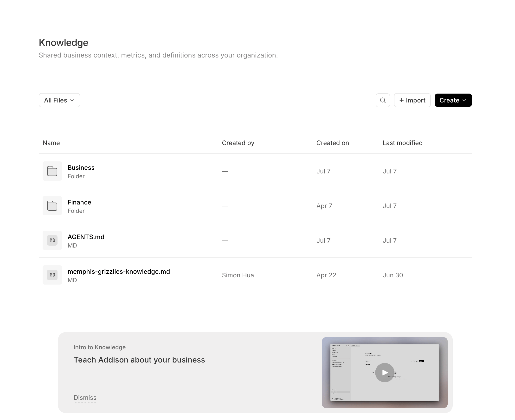515x420 pixels.
Task: Open the All Files filter dropdown
Action: pos(59,100)
